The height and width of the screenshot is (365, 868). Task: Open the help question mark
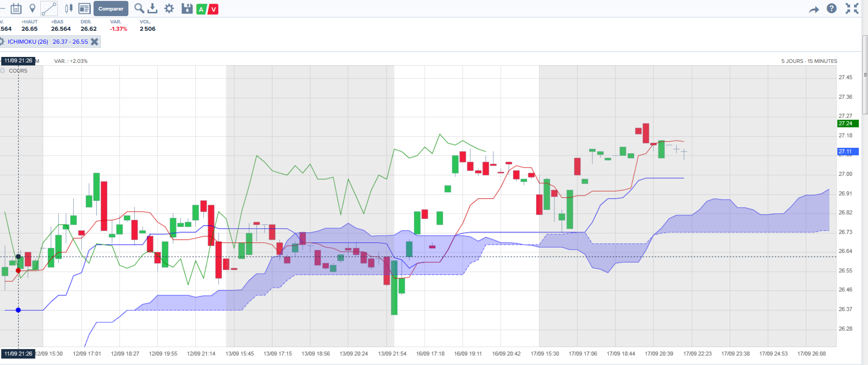pos(832,8)
